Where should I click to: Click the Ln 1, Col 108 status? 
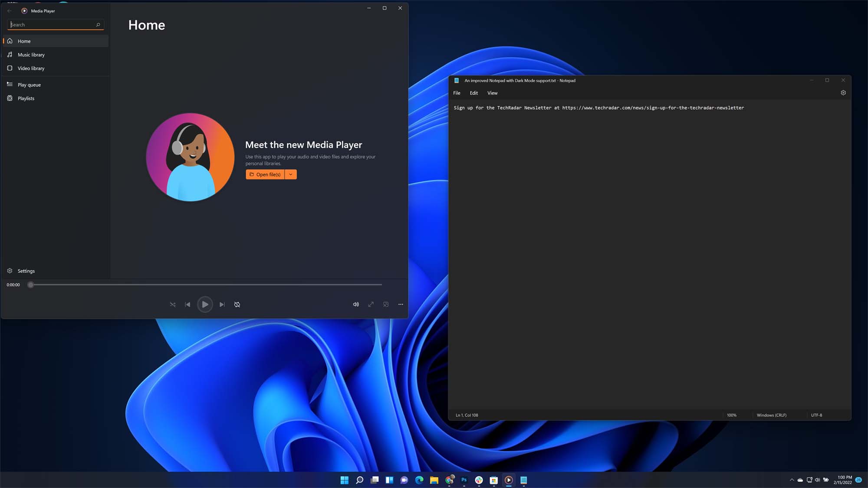[x=467, y=415]
